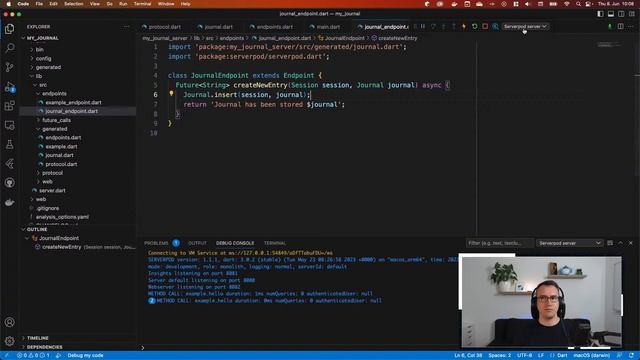This screenshot has height=360, width=640.
Task: Select createNewEntry in the Outline
Action: click(62, 247)
